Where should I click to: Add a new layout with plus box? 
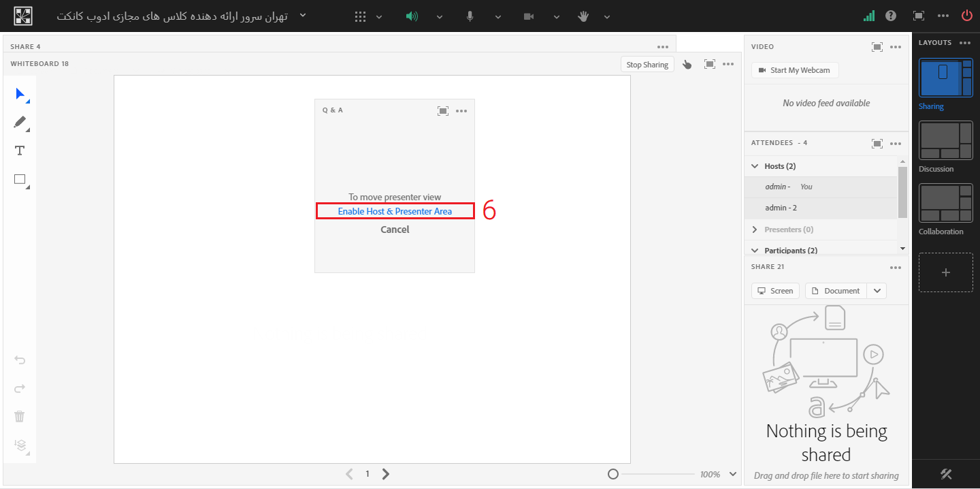tap(945, 272)
